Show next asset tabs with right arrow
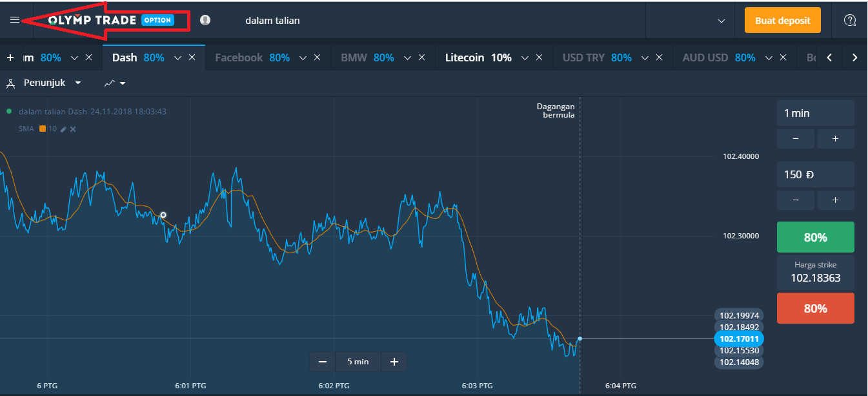 click(x=854, y=57)
